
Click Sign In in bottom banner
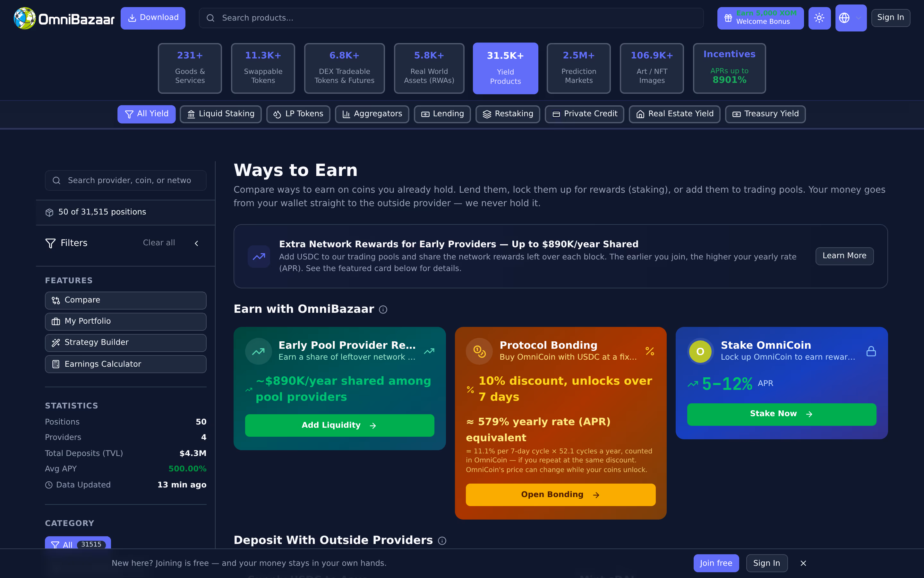coord(767,564)
